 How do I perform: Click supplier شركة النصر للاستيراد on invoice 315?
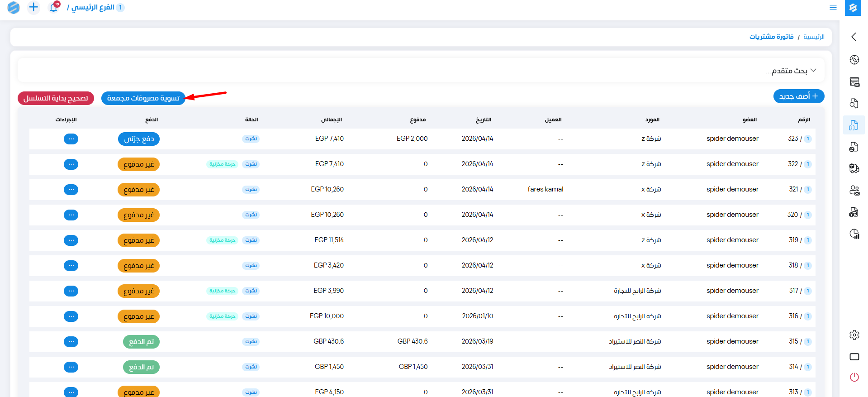point(635,341)
